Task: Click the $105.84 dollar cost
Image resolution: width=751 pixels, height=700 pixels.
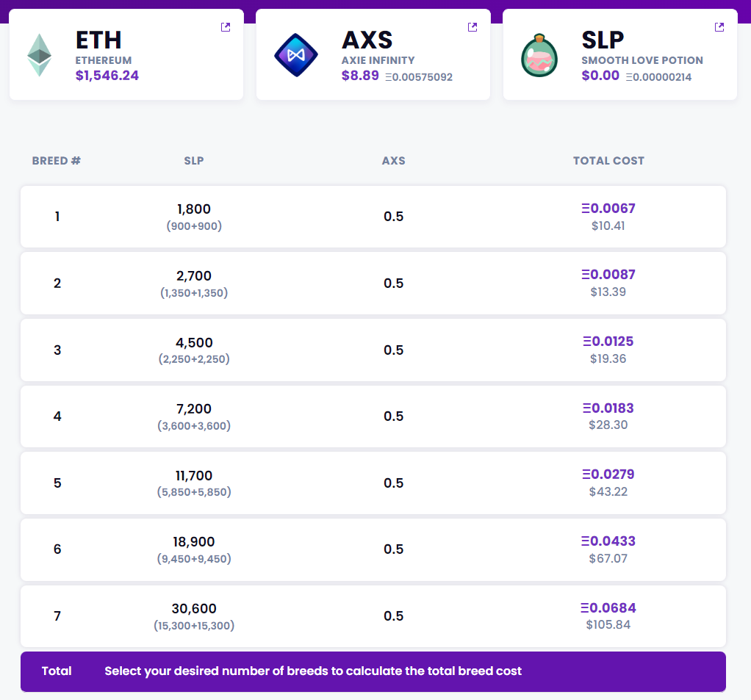Action: (608, 625)
